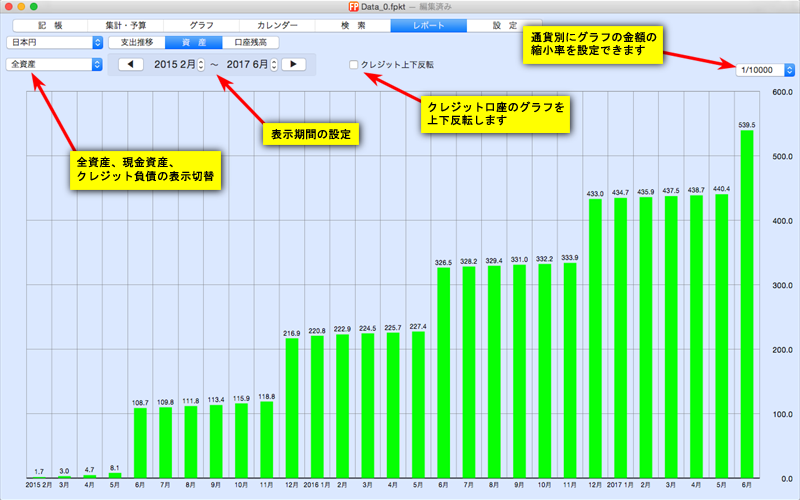Click the end date 2017 6月 stepper
Screen dimensions: 800x500
coord(272,65)
